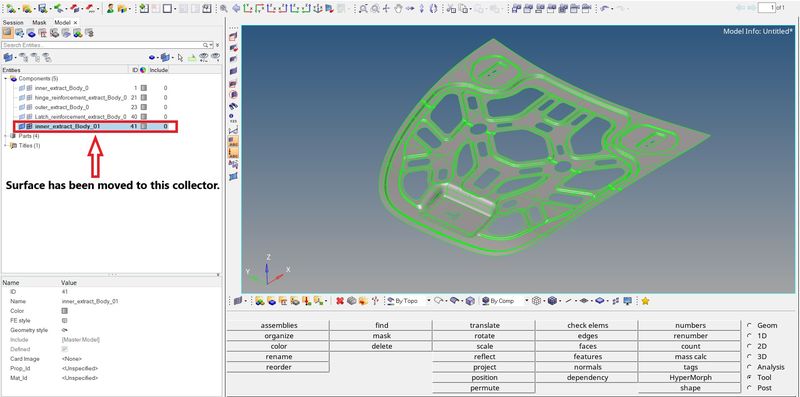Viewport: 800px width, 397px height.
Task: Open the Card Image <None> value dropdown
Action: coord(141,359)
